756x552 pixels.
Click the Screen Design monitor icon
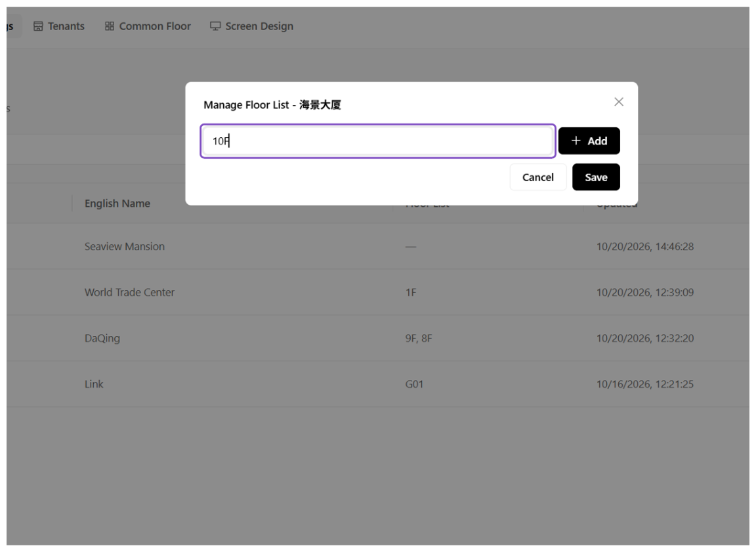(215, 26)
